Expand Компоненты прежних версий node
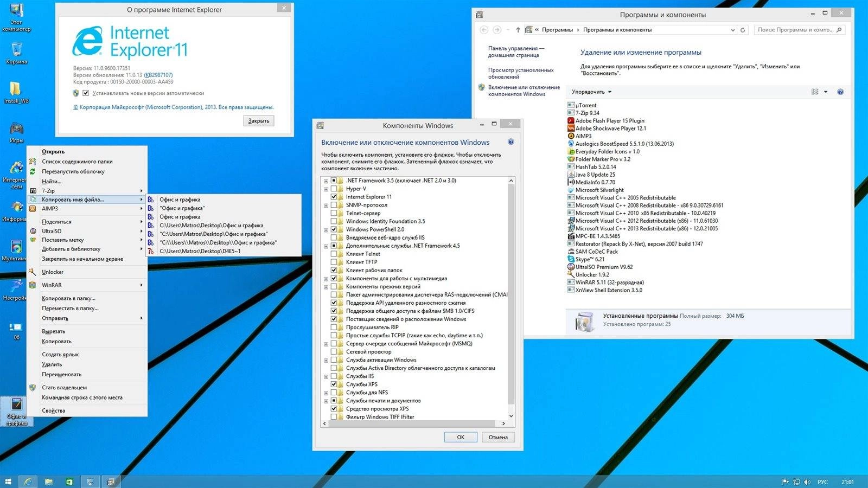Image resolution: width=868 pixels, height=488 pixels. (326, 287)
